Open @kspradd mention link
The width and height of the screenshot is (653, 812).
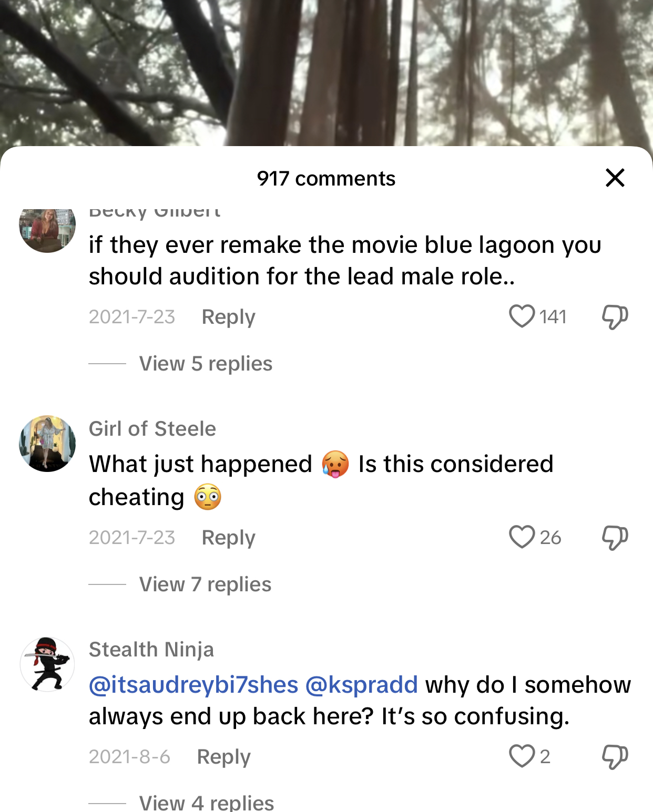(x=361, y=685)
